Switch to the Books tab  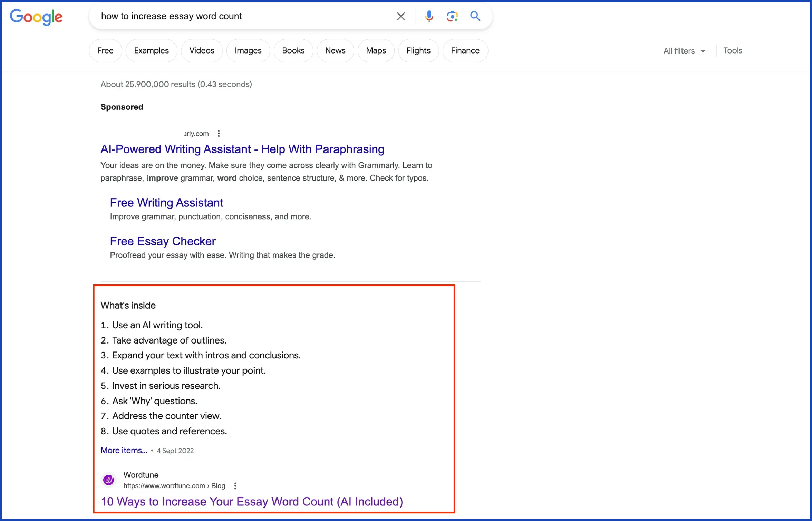click(293, 51)
